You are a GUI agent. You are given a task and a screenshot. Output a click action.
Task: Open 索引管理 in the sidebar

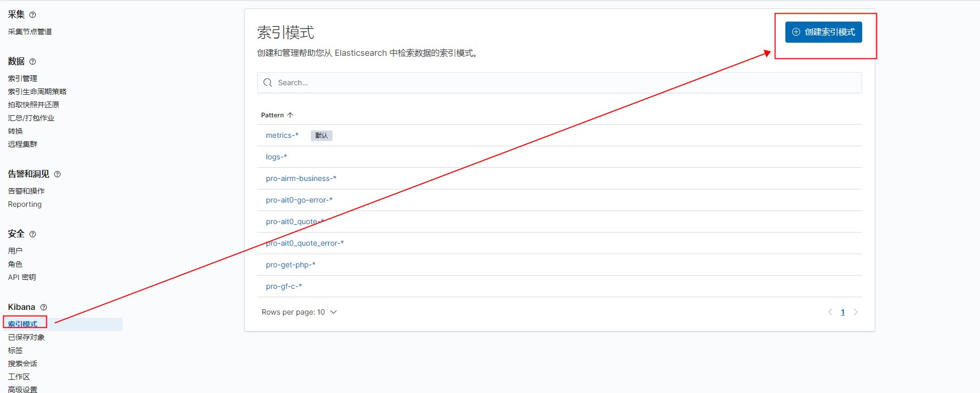(23, 78)
